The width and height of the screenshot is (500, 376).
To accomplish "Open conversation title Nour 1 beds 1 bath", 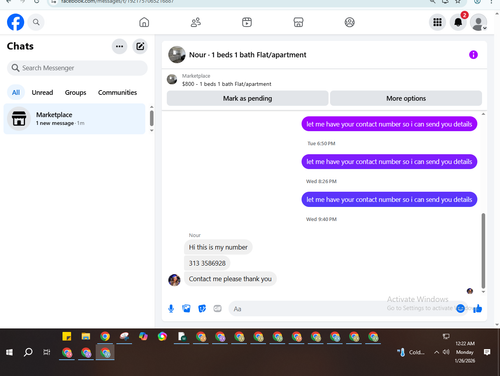I will 248,55.
